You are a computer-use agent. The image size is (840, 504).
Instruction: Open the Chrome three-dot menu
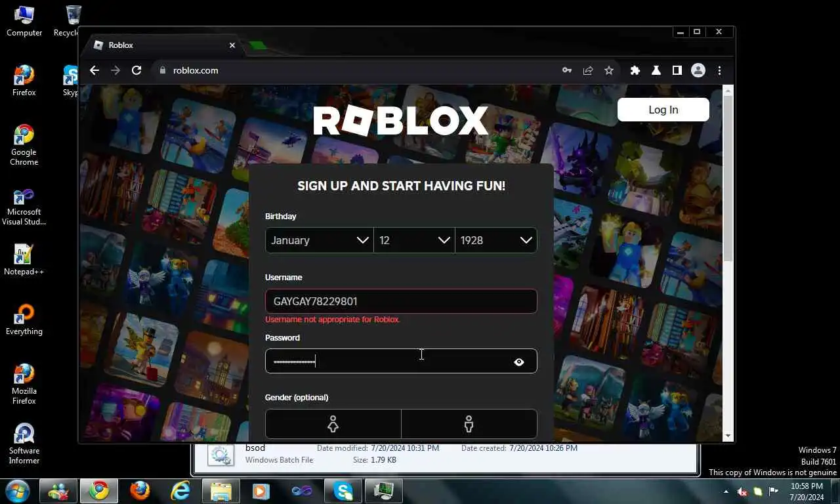[719, 70]
